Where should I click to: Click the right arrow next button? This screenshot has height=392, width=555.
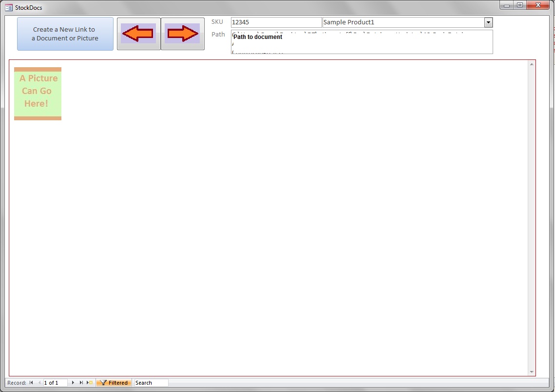183,34
